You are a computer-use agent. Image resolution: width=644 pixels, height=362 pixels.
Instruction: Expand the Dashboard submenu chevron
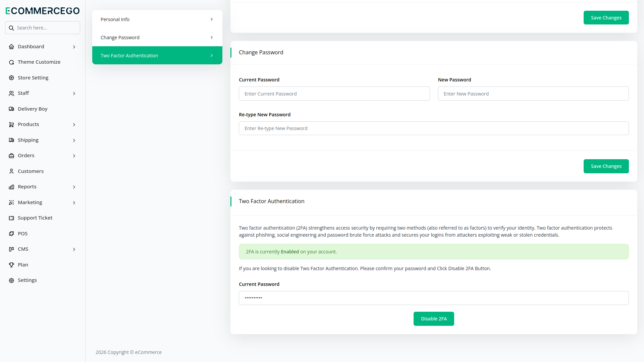point(74,47)
